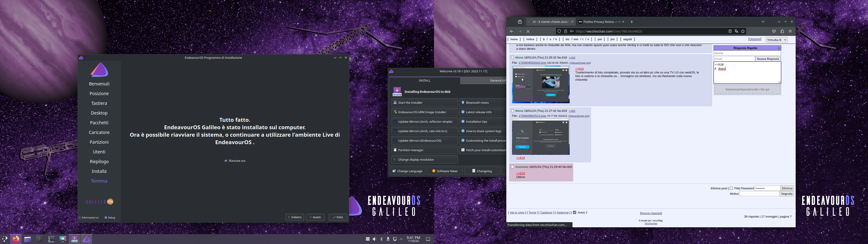Viewport: 868px width, 244px height.
Task: Open the volume control tray icon
Action: tap(374, 239)
